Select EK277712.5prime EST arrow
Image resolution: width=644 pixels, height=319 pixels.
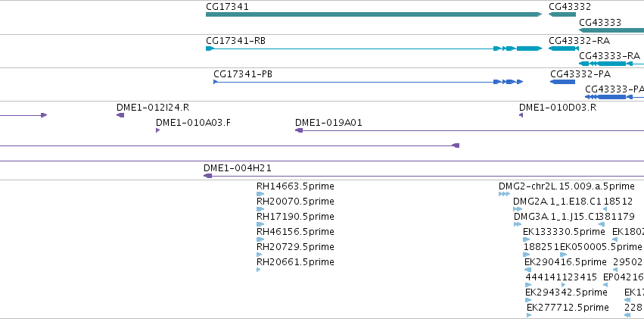[x=528, y=315]
